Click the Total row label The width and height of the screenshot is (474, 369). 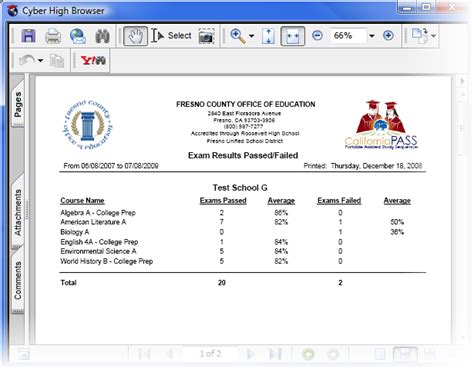pyautogui.click(x=68, y=283)
